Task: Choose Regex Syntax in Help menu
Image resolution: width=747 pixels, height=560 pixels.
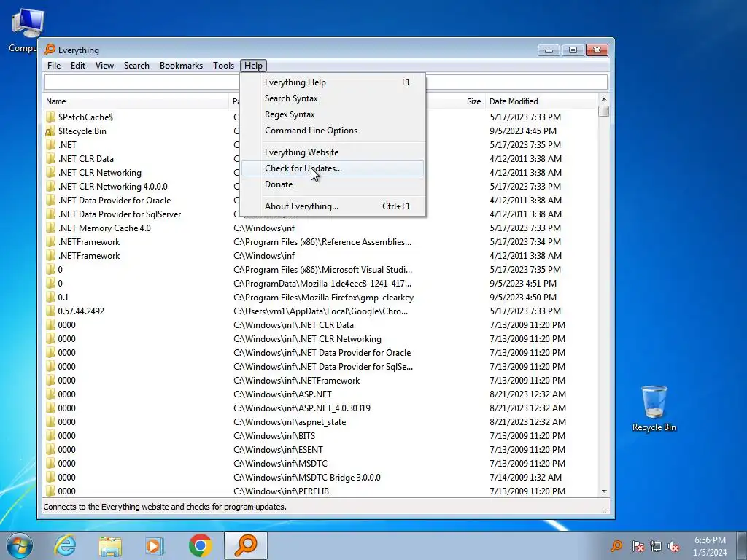Action: [333, 114]
